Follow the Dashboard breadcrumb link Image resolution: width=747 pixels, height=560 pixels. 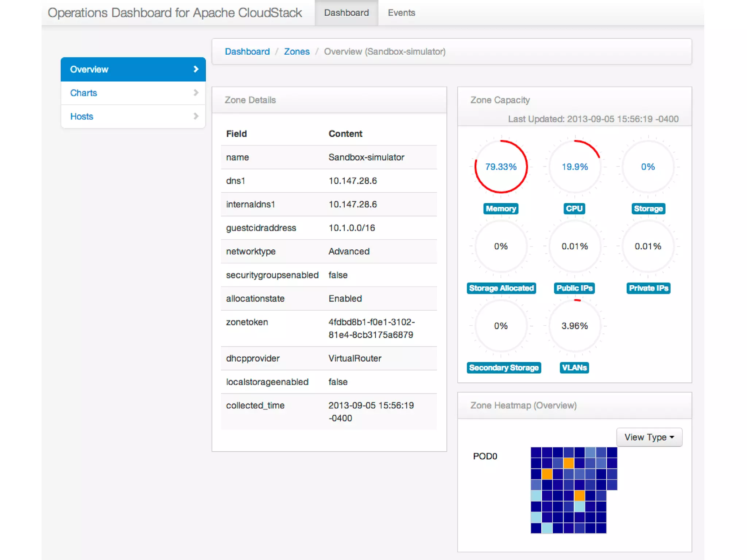tap(247, 52)
